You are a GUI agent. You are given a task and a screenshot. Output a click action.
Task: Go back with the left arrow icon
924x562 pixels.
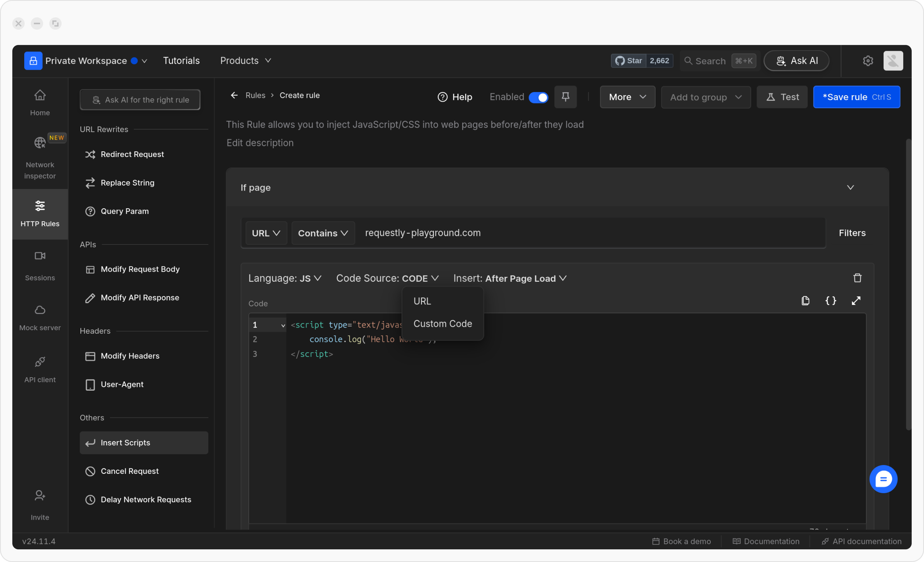pyautogui.click(x=234, y=95)
